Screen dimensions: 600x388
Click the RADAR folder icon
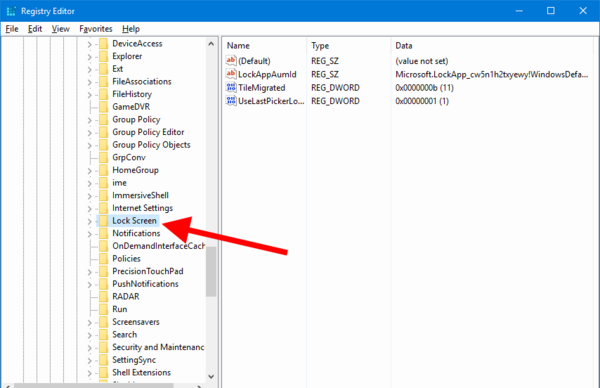coord(103,297)
